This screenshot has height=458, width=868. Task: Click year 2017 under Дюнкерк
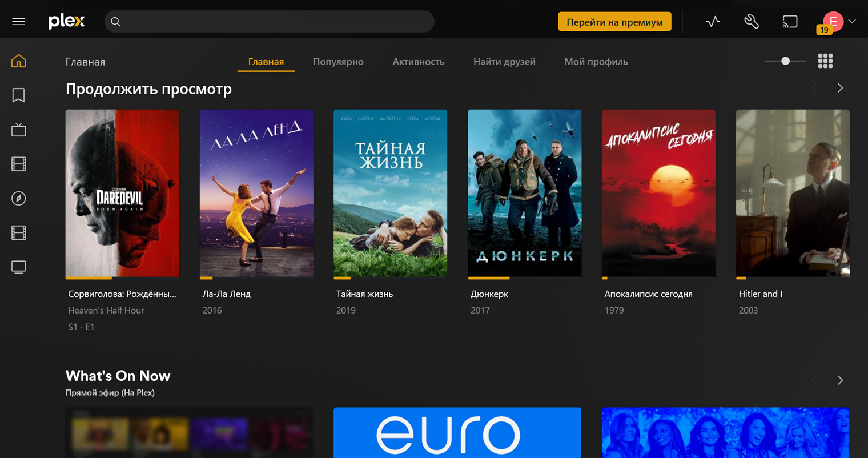480,311
